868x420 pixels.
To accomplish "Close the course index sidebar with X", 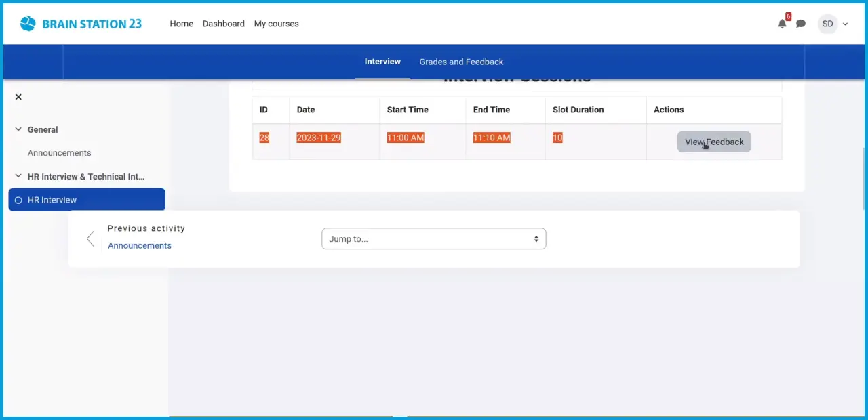I will click(18, 96).
